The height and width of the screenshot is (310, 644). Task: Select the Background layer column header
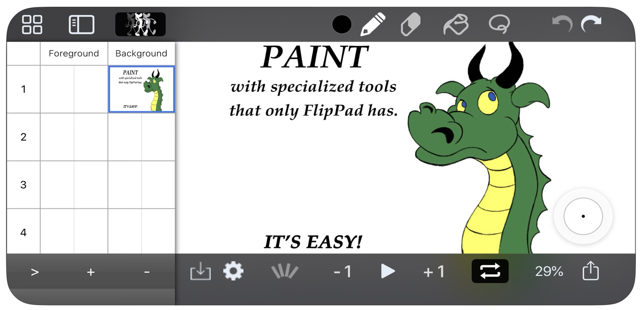141,54
